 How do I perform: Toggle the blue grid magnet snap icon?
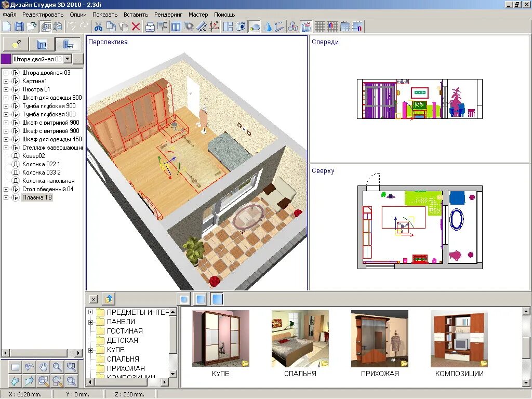[x=357, y=26]
